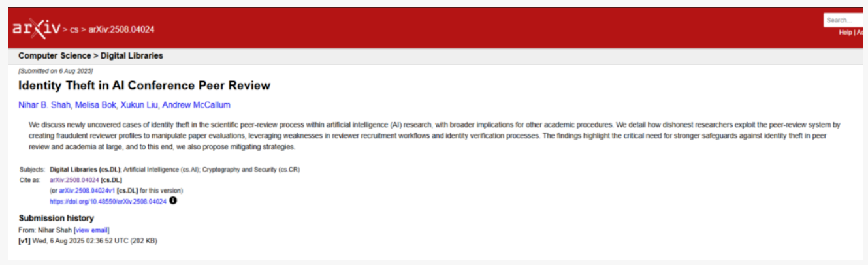
Task: Click the view email link
Action: (x=91, y=230)
